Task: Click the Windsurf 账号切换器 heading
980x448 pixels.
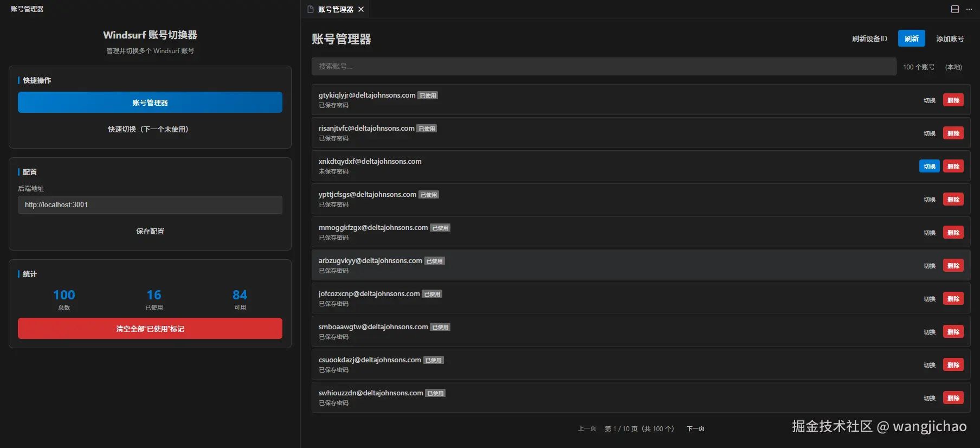Action: 150,35
